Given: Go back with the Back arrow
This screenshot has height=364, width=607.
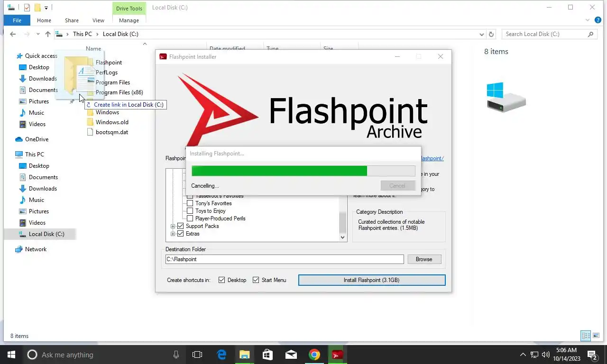Looking at the screenshot, I should pos(13,34).
